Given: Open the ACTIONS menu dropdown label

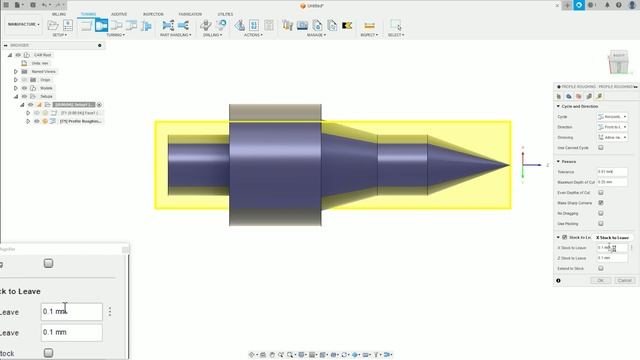Looking at the screenshot, I should point(253,35).
